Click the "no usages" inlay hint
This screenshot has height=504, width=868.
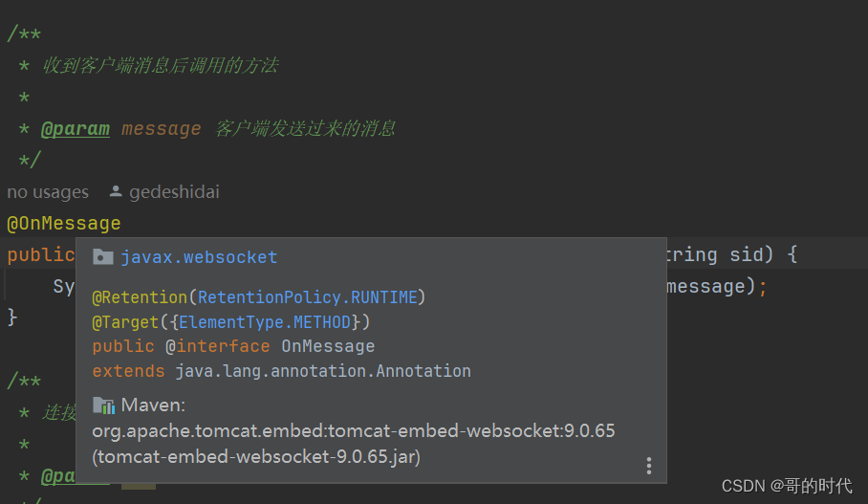click(48, 192)
